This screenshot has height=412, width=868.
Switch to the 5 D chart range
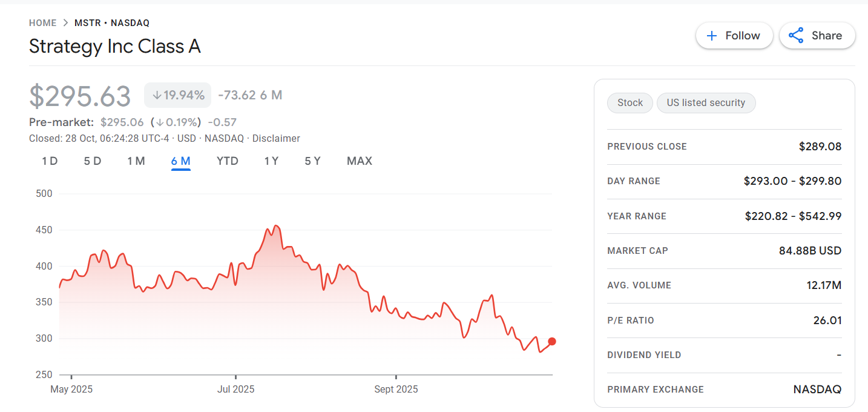92,161
